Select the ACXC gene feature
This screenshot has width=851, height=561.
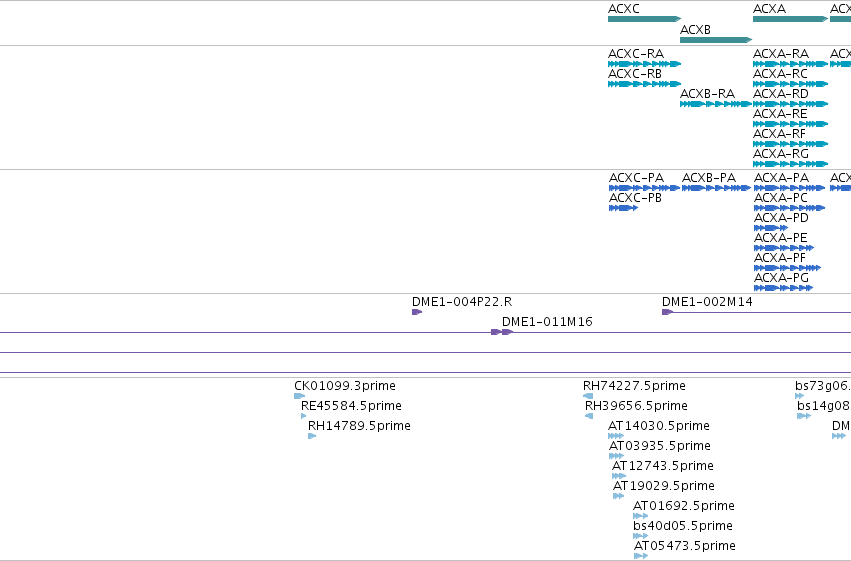[x=644, y=19]
